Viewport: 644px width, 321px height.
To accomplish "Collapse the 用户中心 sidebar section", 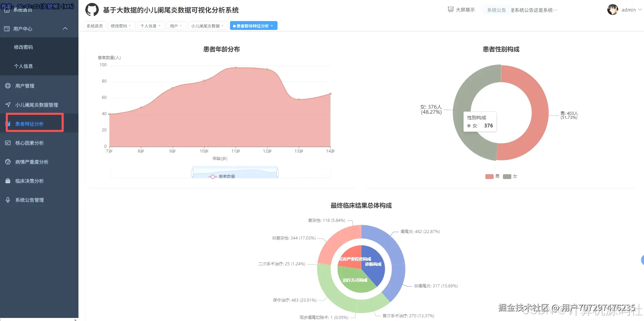I will 65,29.
